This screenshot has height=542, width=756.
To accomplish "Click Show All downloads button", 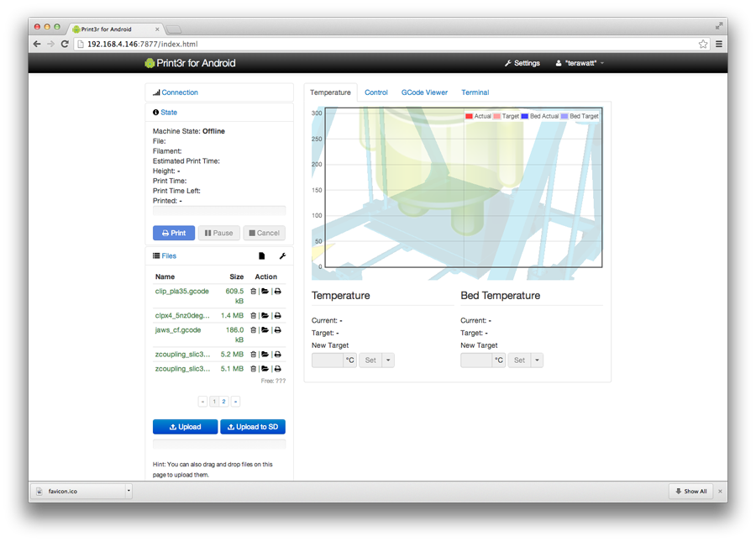I will tap(691, 491).
